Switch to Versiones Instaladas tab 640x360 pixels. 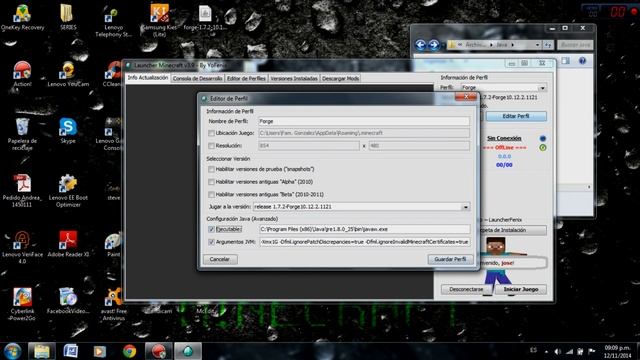click(294, 78)
